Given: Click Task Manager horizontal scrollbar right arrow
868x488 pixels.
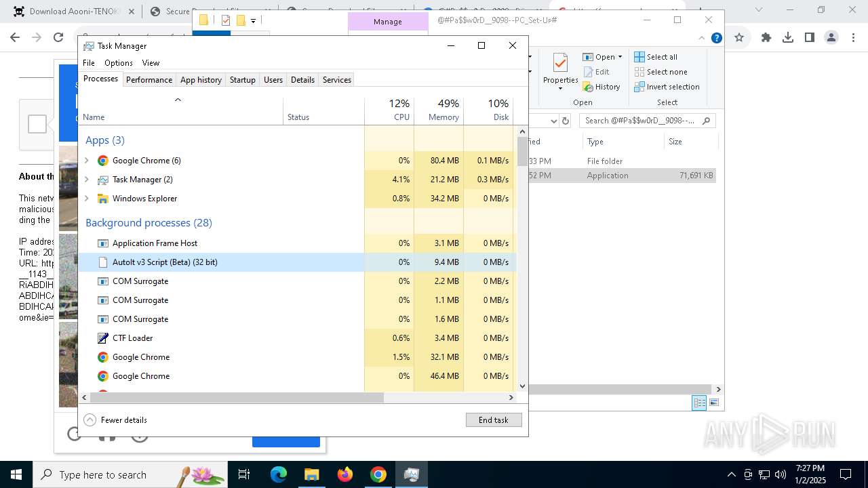Looking at the screenshot, I should [511, 398].
